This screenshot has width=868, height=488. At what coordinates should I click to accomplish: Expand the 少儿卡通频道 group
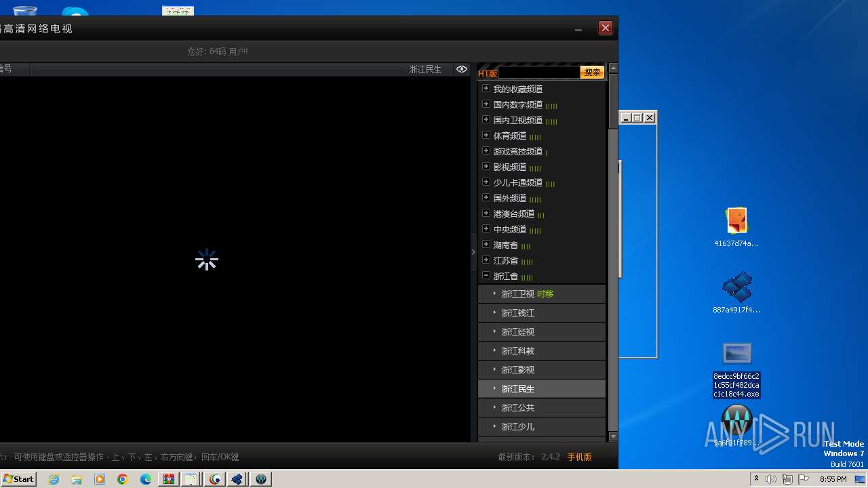(x=486, y=182)
